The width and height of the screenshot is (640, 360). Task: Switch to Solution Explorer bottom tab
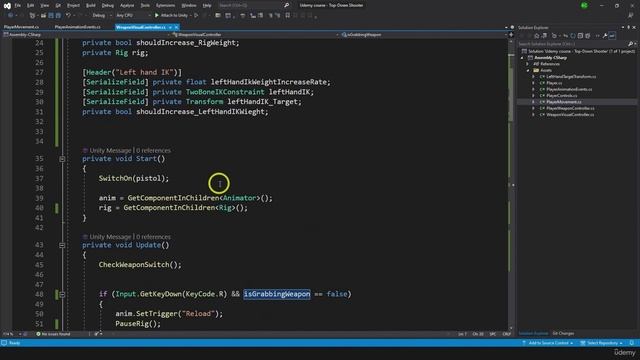pyautogui.click(x=533, y=333)
